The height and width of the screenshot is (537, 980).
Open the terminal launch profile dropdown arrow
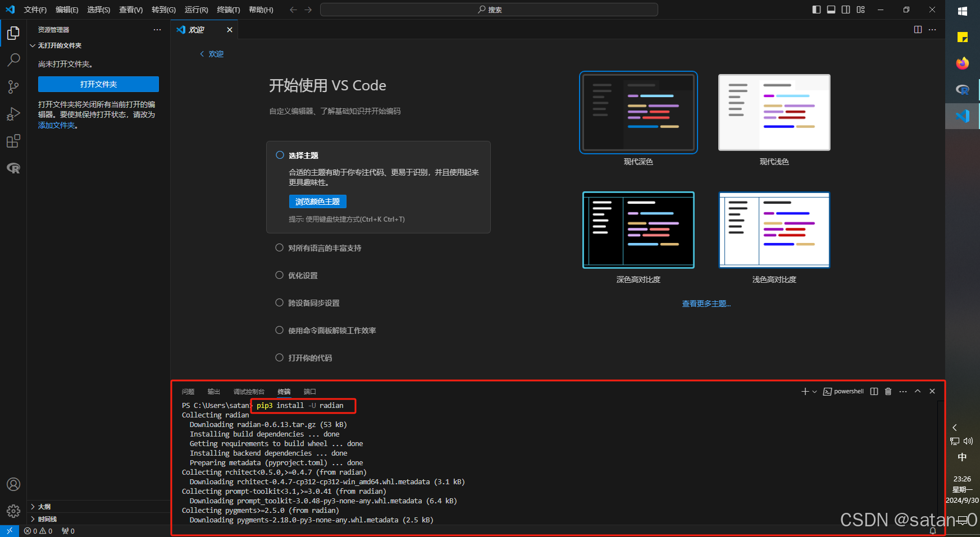click(x=814, y=392)
